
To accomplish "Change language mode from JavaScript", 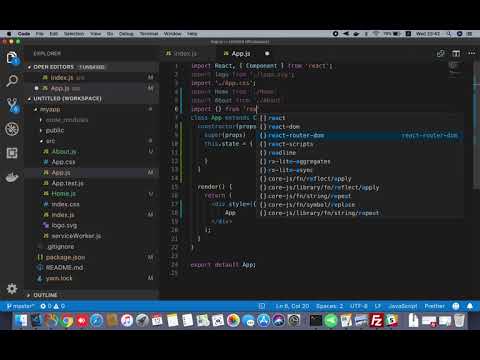I will click(403, 306).
